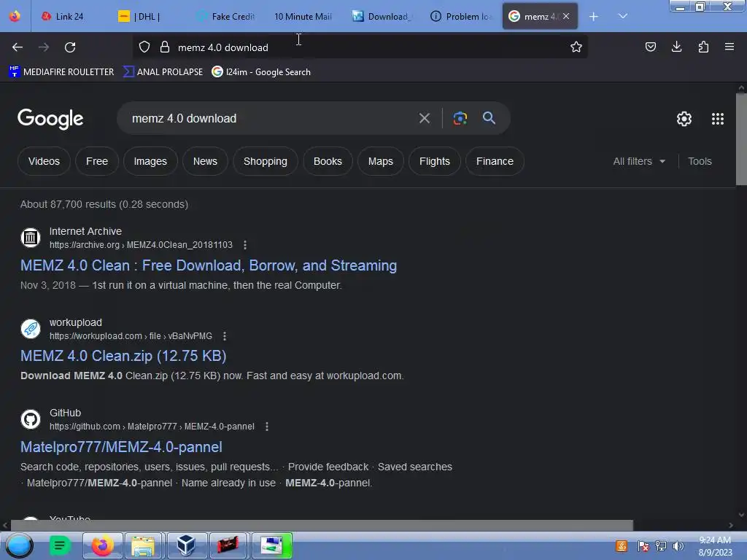Search by image with Google Lens icon

(460, 118)
